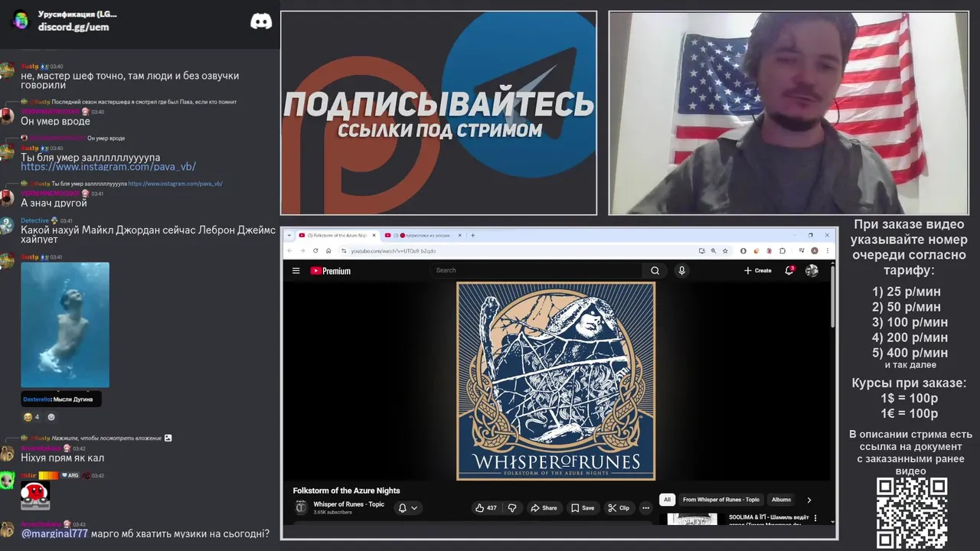Select the All filter chip

click(x=667, y=500)
